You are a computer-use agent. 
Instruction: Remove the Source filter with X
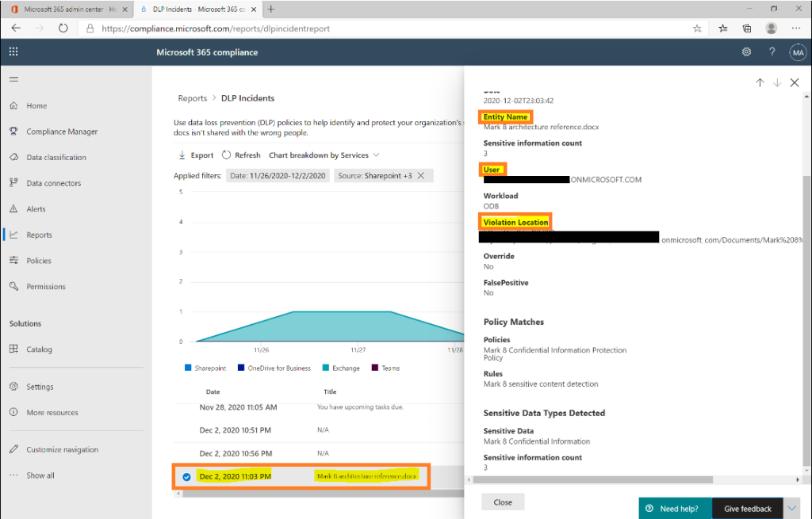tap(421, 176)
